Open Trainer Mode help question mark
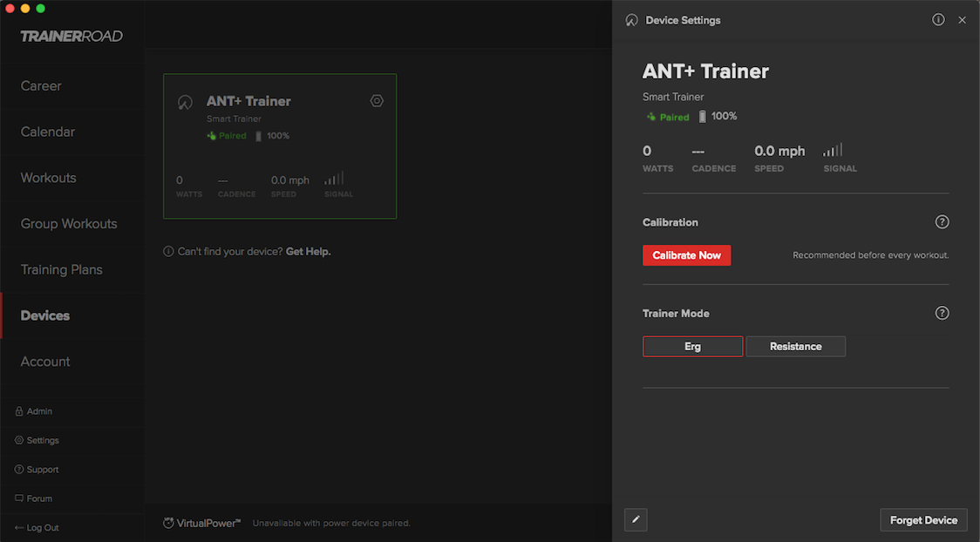The height and width of the screenshot is (542, 980). click(942, 313)
